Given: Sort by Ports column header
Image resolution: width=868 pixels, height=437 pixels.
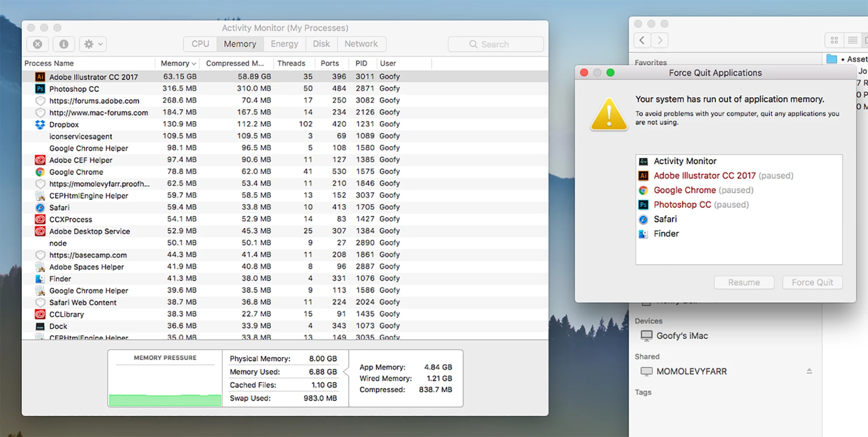Looking at the screenshot, I should pos(332,63).
